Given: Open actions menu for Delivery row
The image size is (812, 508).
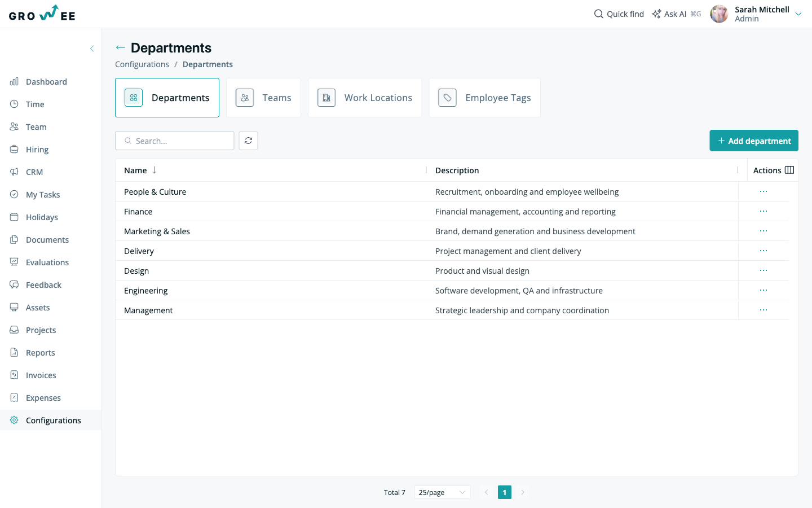Looking at the screenshot, I should pos(764,251).
